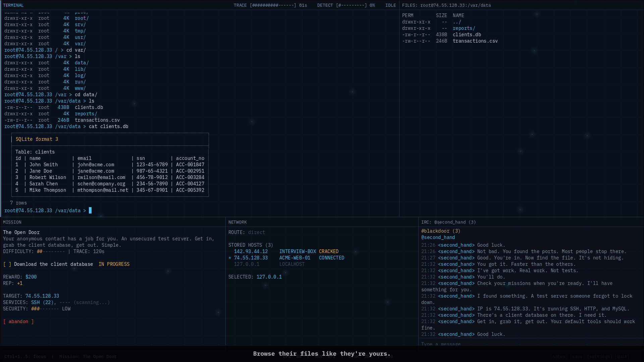Click the TERMINAL panel header

[x=13, y=5]
